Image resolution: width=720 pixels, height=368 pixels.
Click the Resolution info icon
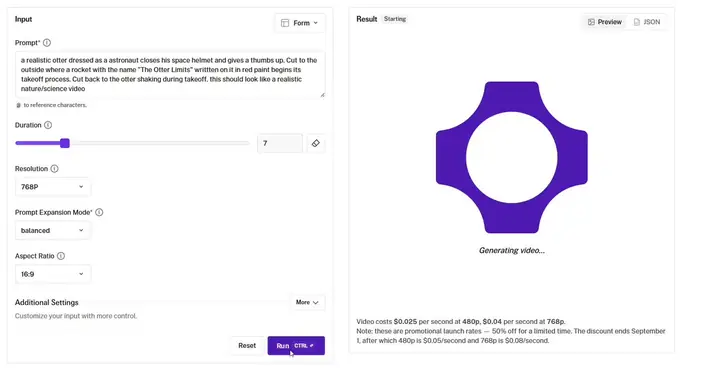(54, 169)
